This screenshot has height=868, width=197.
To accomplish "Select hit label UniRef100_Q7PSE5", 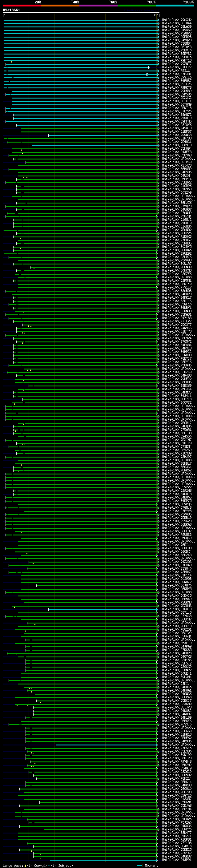I will coord(176,748).
